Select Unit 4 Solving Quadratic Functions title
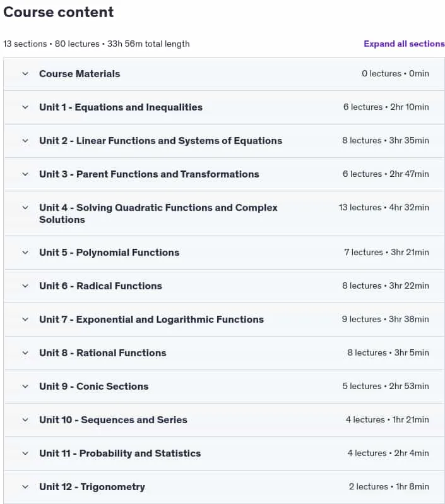 tap(158, 213)
